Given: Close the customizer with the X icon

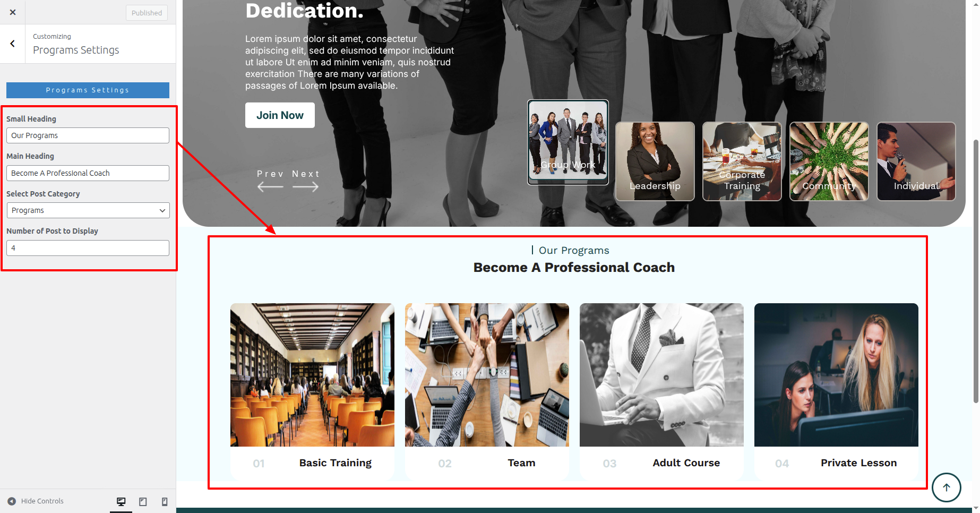Looking at the screenshot, I should [13, 12].
